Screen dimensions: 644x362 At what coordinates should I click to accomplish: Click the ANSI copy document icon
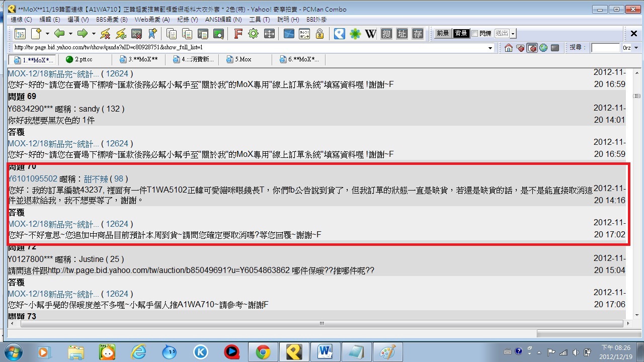point(203,34)
